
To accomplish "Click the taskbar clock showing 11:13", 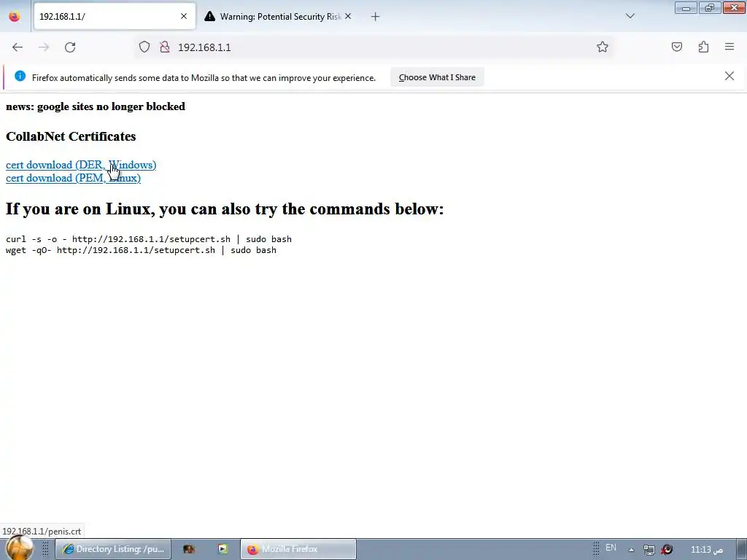I will click(x=707, y=550).
